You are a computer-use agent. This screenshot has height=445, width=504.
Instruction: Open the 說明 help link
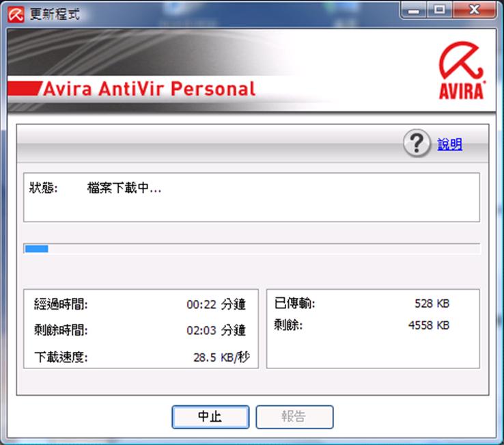[449, 144]
